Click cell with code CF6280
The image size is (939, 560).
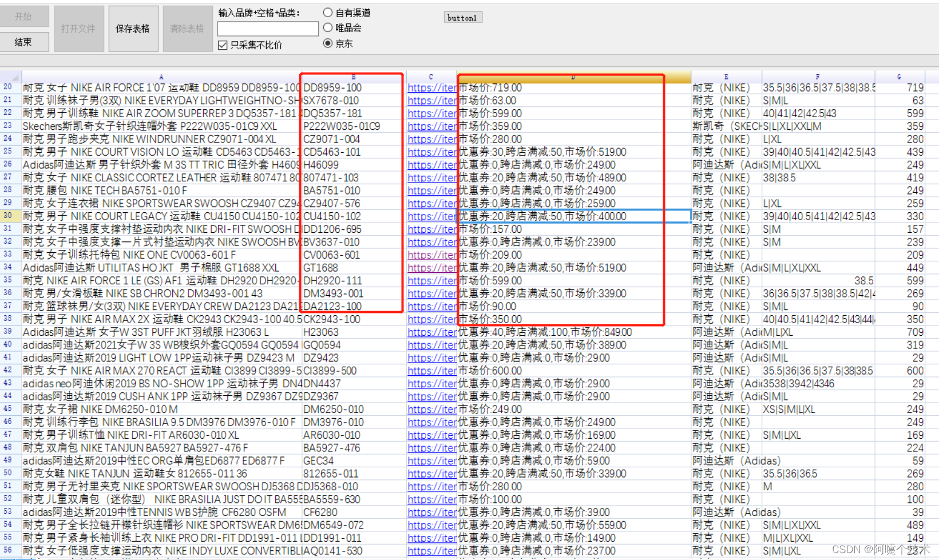[354, 513]
